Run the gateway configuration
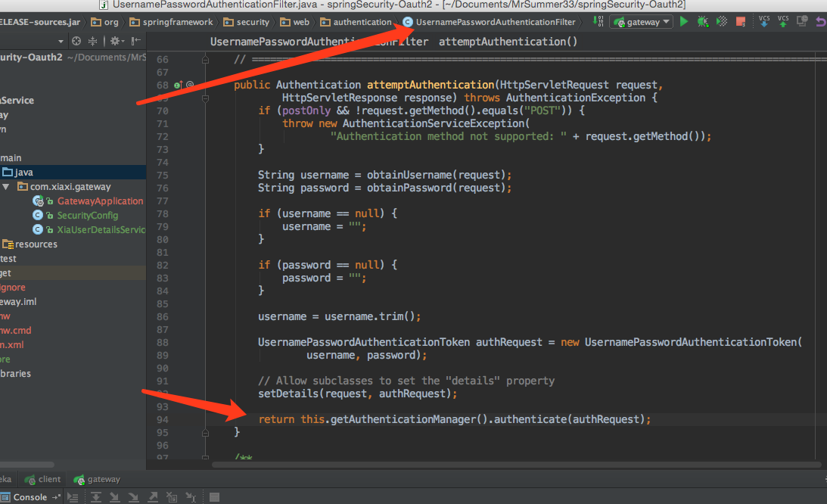Image resolution: width=827 pixels, height=504 pixels. pos(684,22)
